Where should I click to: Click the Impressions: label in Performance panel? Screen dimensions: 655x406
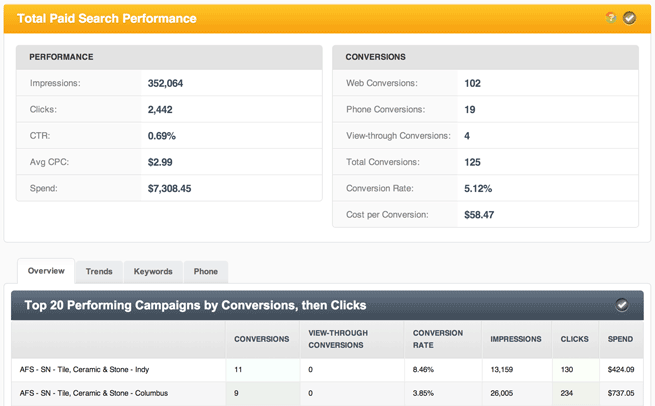(x=55, y=83)
